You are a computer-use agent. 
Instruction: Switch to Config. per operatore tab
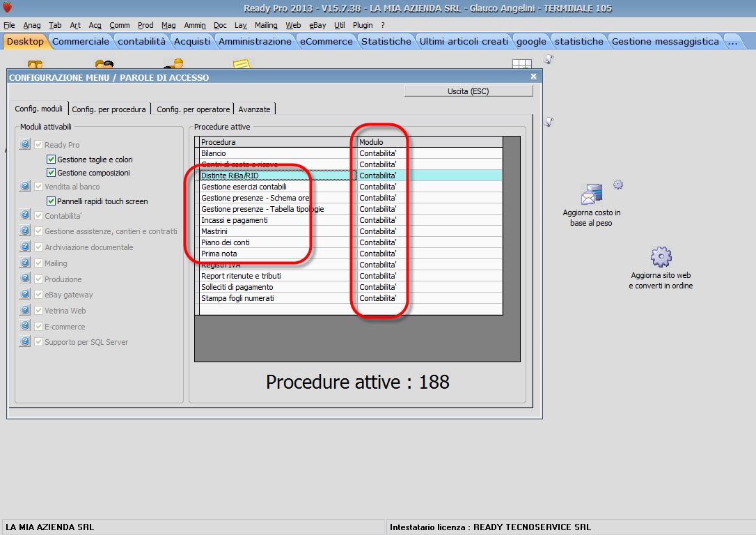coord(193,109)
